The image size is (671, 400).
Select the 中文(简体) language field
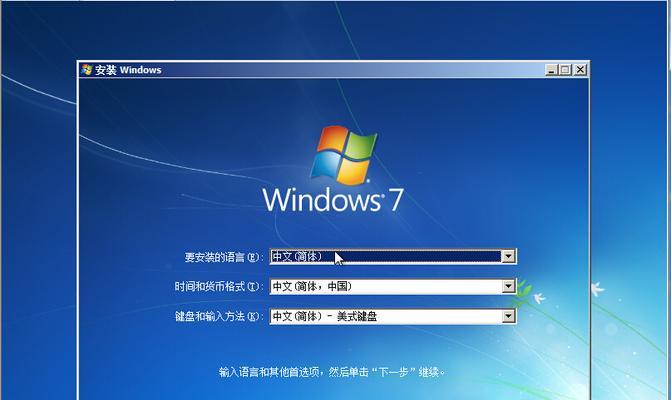(393, 256)
